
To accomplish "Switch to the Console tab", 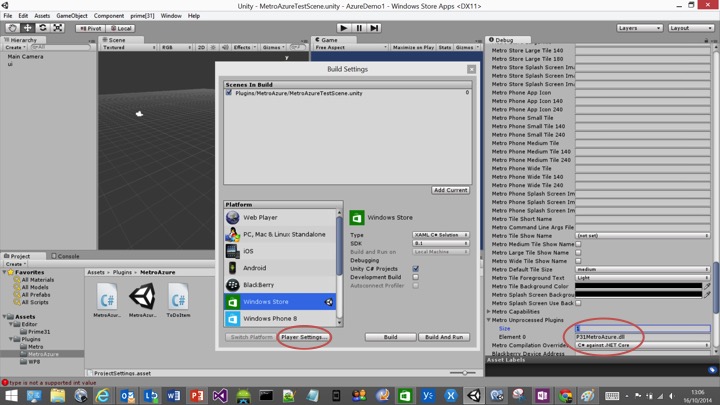I will [x=65, y=256].
